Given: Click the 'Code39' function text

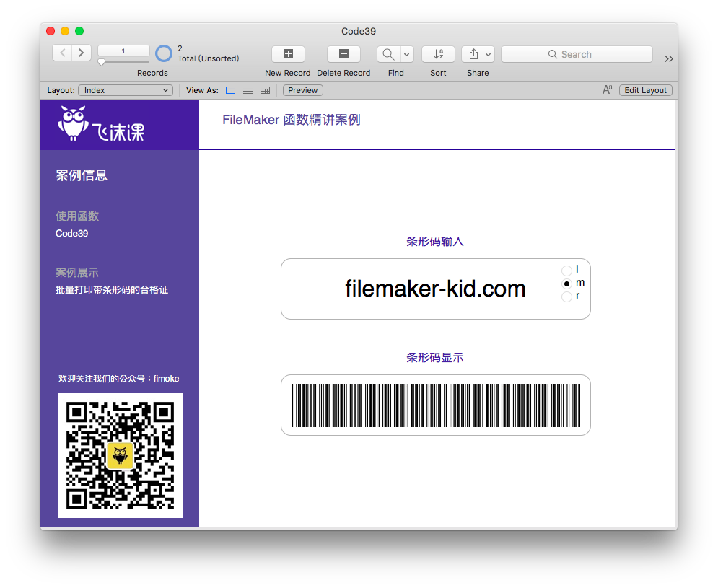Looking at the screenshot, I should tap(72, 234).
